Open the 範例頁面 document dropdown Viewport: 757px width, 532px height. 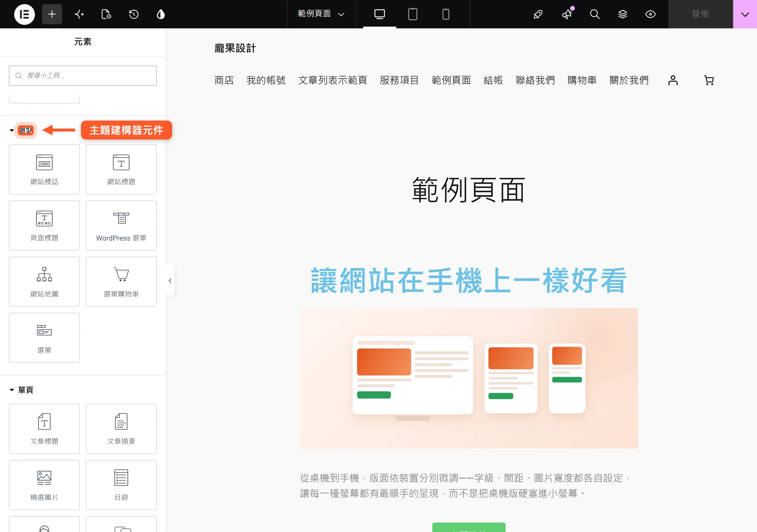[321, 14]
